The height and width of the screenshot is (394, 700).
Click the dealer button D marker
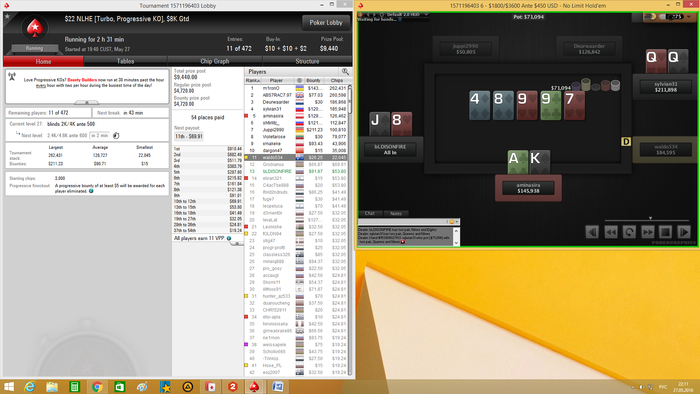pos(626,141)
